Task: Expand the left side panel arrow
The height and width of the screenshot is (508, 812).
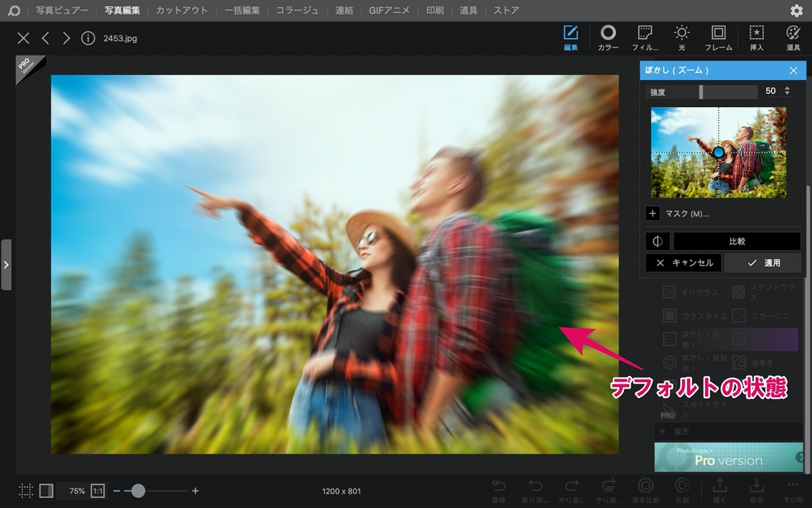Action: pyautogui.click(x=6, y=265)
